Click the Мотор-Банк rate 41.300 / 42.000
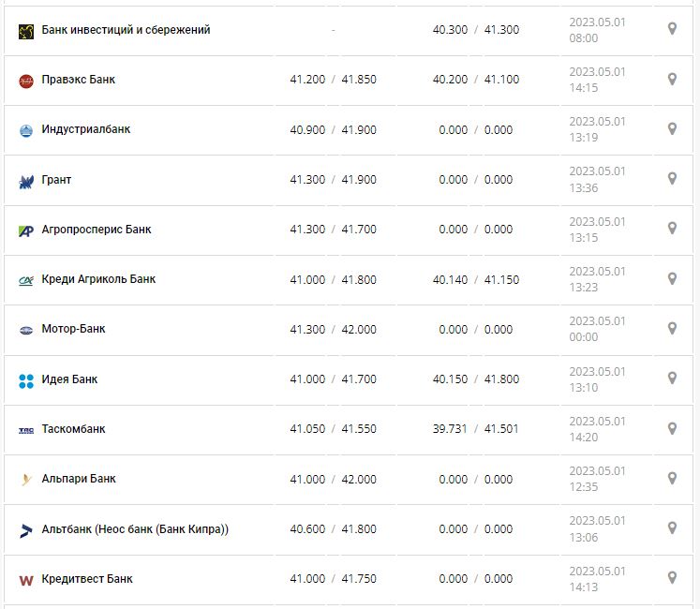 [x=333, y=330]
